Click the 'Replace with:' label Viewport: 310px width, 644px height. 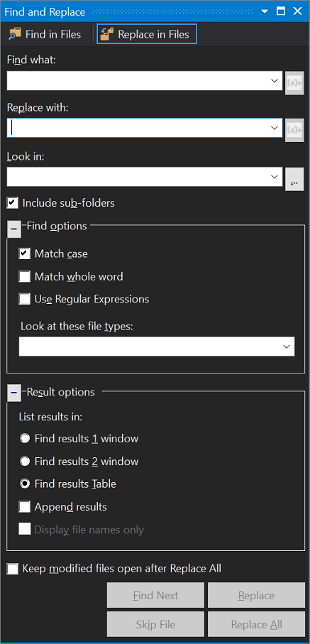[x=38, y=108]
